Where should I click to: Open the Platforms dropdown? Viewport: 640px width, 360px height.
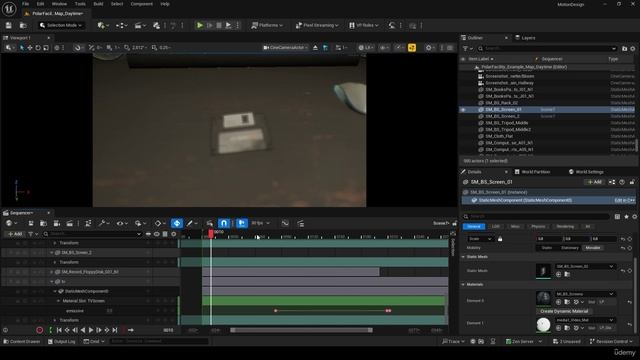(267, 25)
